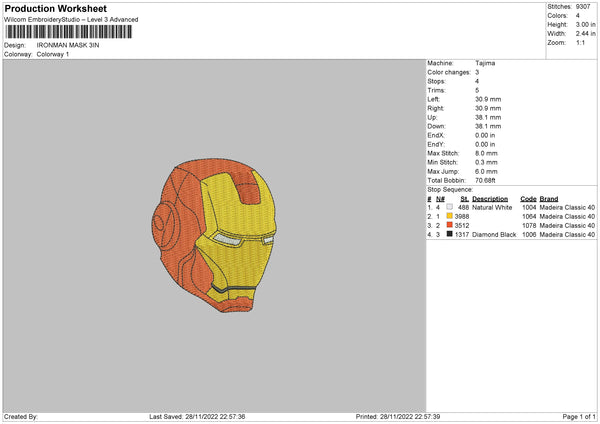Click thread code 1004
Screen dimensions: 600x424
pos(529,207)
